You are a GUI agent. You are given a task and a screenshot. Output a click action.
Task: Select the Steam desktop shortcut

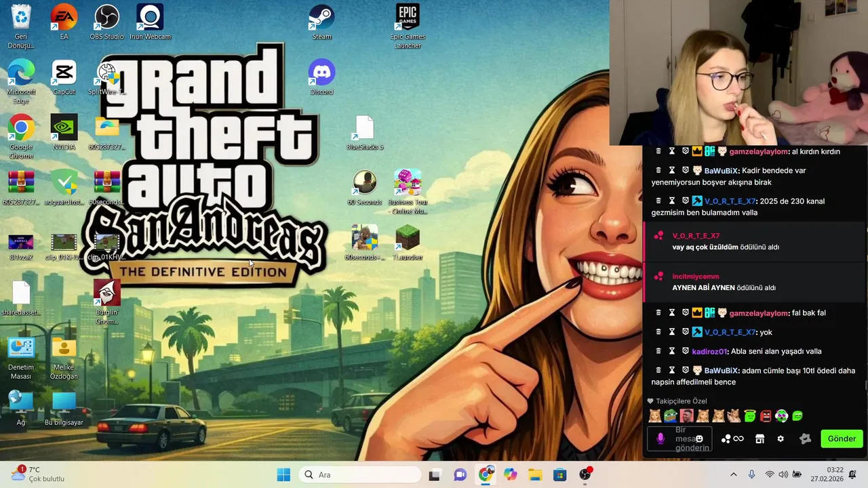tap(321, 22)
